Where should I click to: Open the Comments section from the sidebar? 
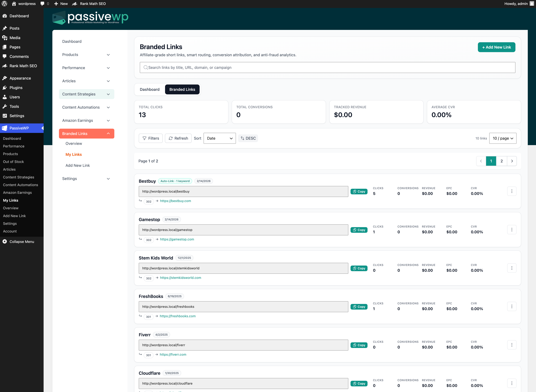point(19,57)
